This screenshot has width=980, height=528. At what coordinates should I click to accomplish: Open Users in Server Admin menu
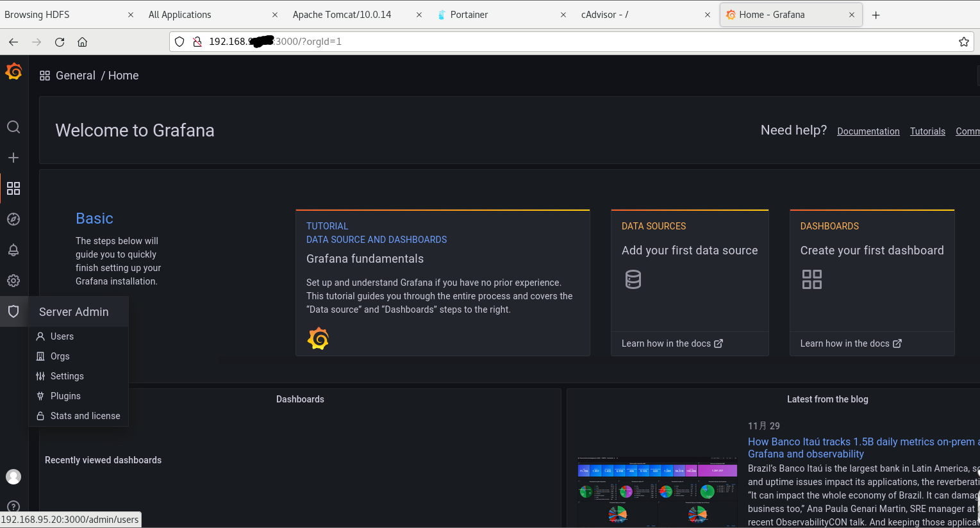tap(79, 336)
